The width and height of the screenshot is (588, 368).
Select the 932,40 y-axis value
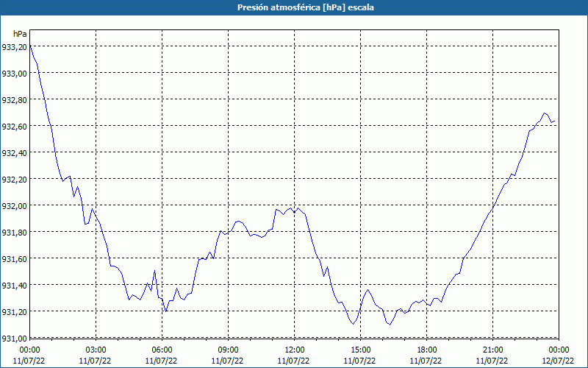pyautogui.click(x=15, y=153)
